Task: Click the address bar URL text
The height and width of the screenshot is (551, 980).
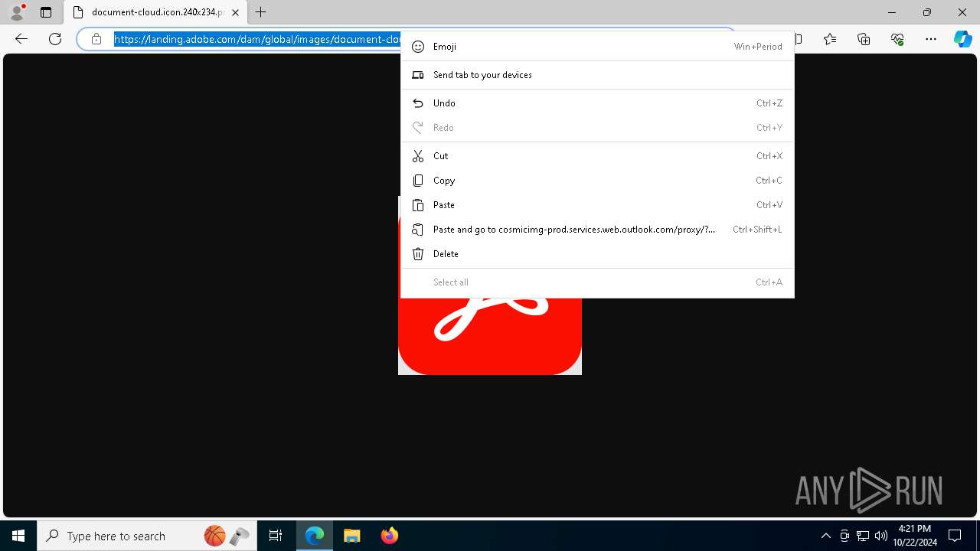Action: 257,39
